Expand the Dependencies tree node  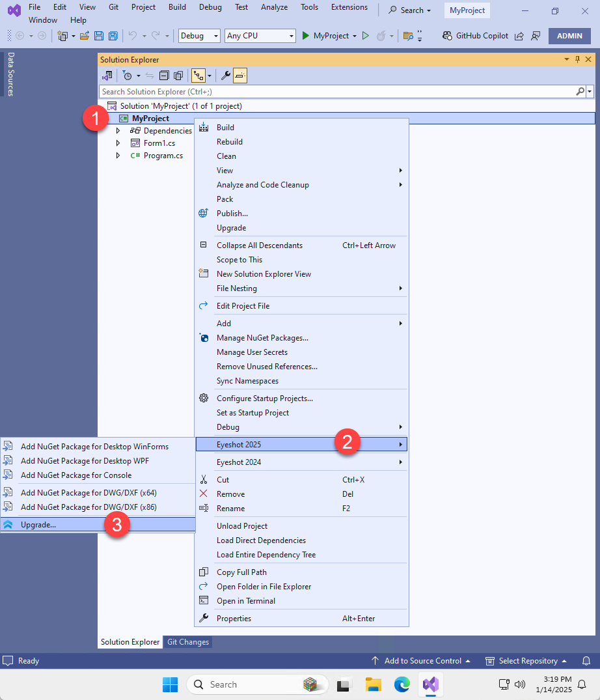click(118, 131)
